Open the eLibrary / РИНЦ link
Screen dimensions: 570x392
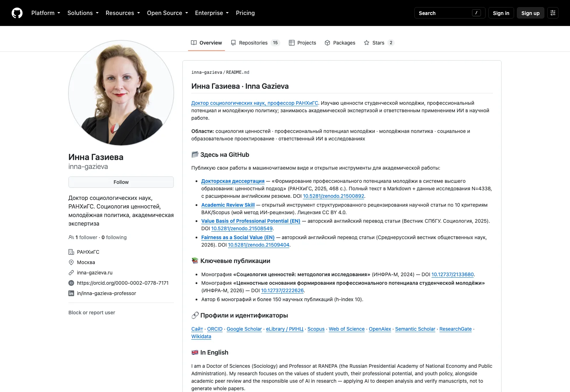[x=285, y=329]
